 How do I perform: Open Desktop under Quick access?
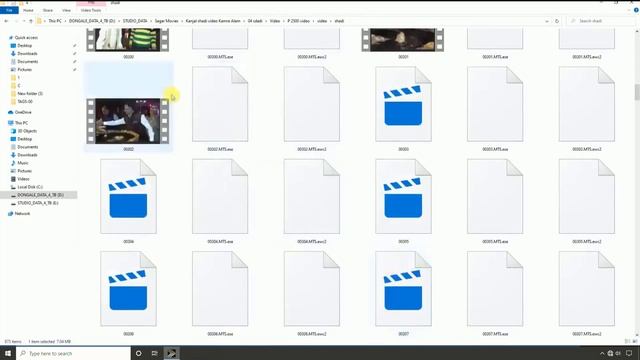click(x=24, y=46)
